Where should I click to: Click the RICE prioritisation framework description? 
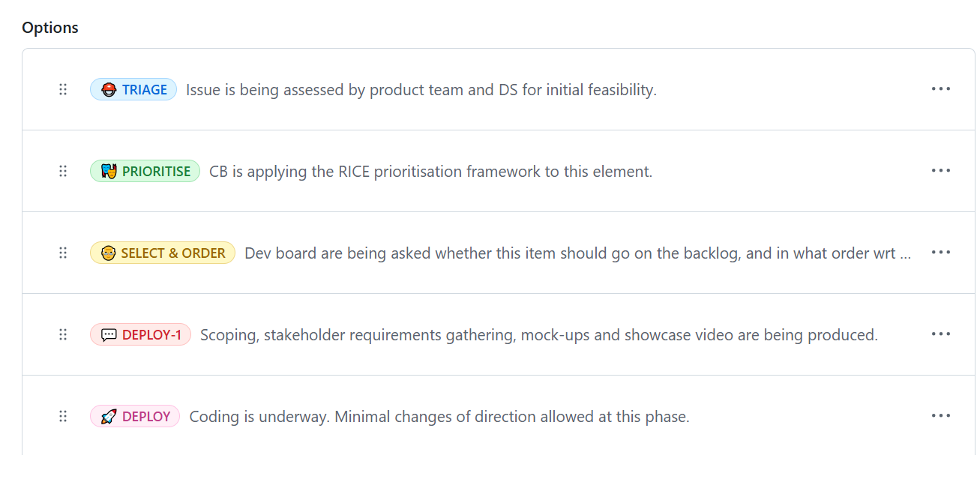(430, 172)
